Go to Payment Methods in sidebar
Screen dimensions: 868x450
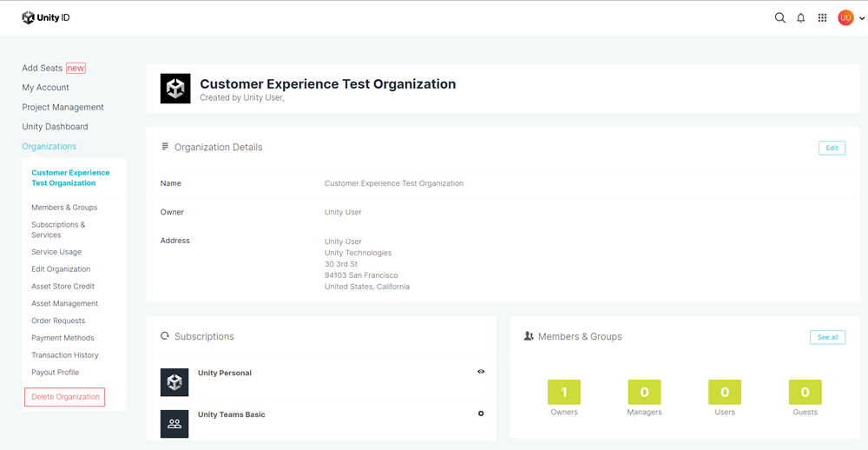tap(62, 338)
